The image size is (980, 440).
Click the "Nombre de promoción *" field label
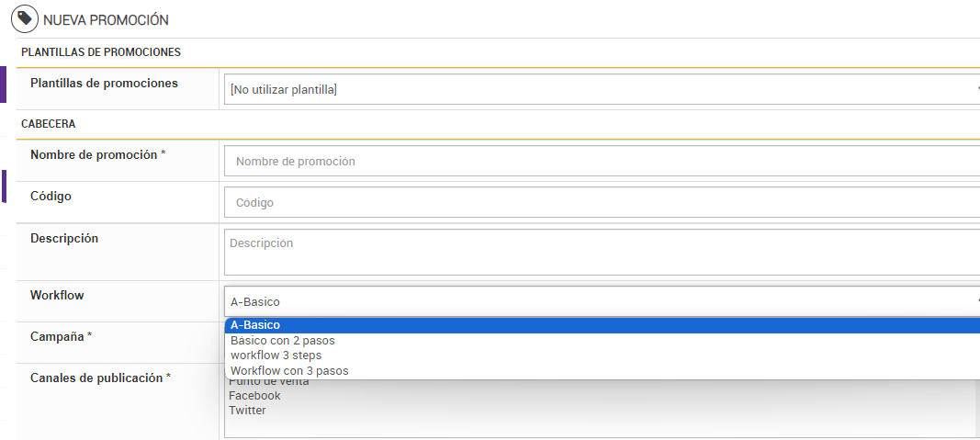(97, 155)
